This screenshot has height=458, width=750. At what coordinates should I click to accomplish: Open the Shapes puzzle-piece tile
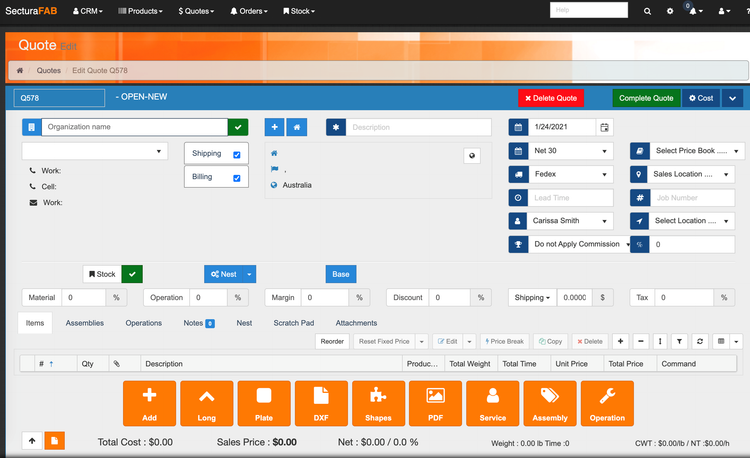378,403
